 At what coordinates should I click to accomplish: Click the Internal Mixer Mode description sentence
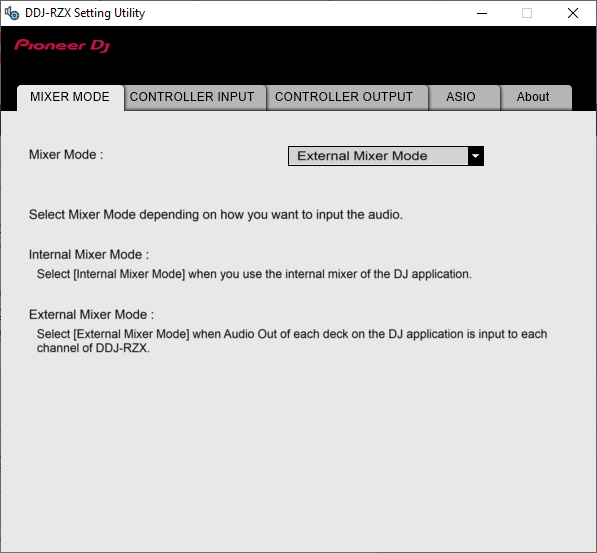(x=254, y=274)
